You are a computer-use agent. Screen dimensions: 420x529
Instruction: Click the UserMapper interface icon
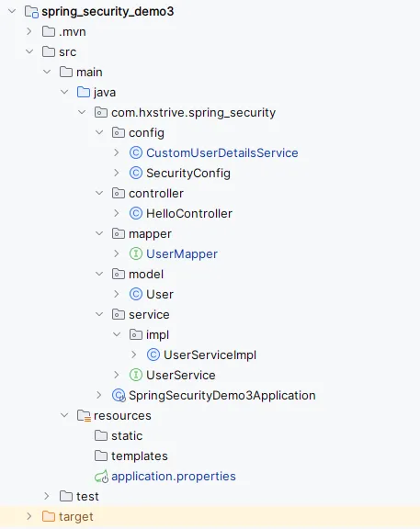[x=136, y=253]
